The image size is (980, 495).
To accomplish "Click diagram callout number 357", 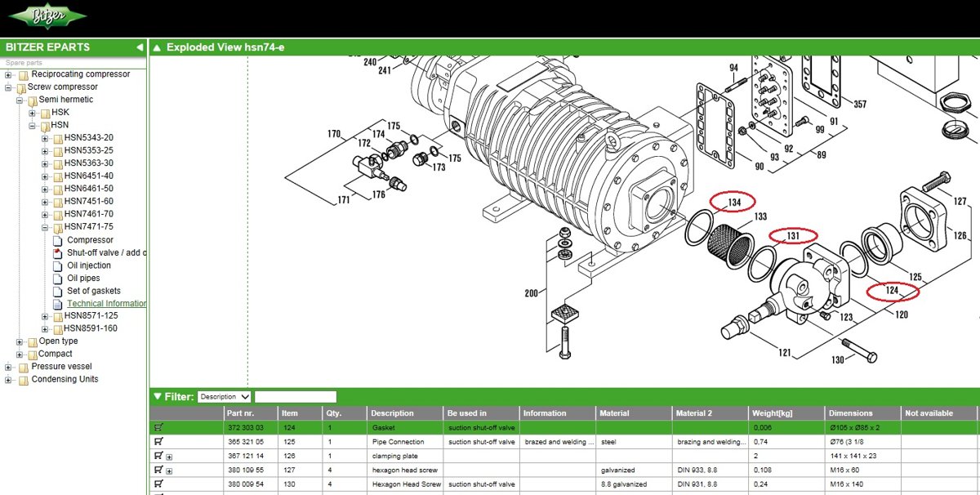I will click(x=860, y=105).
